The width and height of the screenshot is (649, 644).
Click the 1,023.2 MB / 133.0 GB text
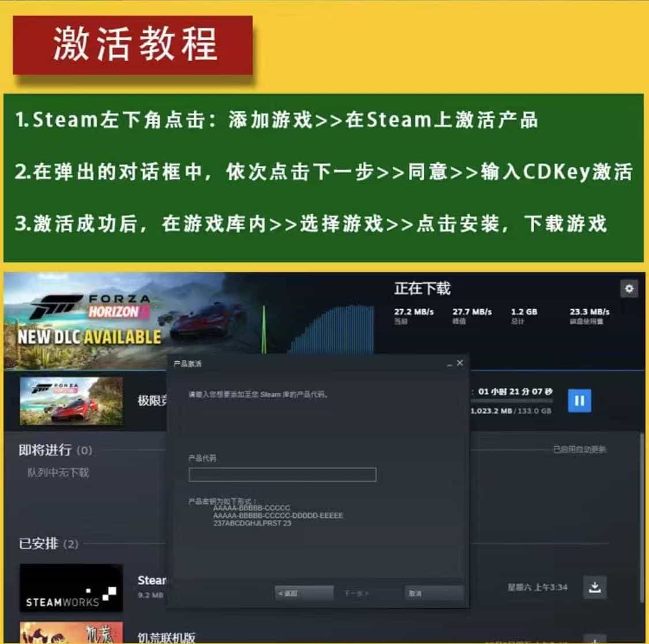coord(511,411)
